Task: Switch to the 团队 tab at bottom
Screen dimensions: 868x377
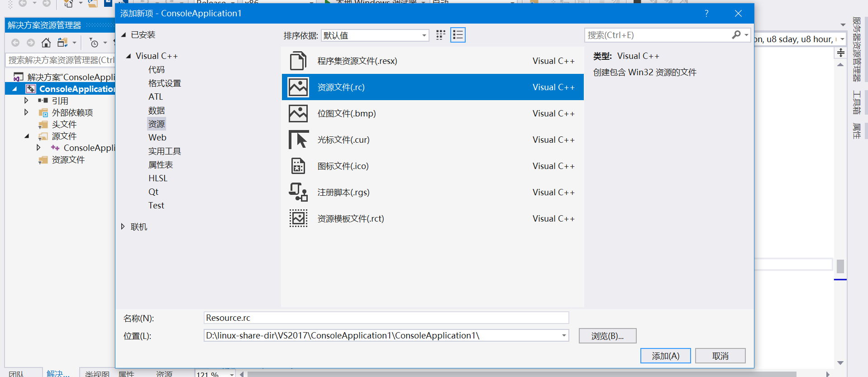Action: coord(16,373)
